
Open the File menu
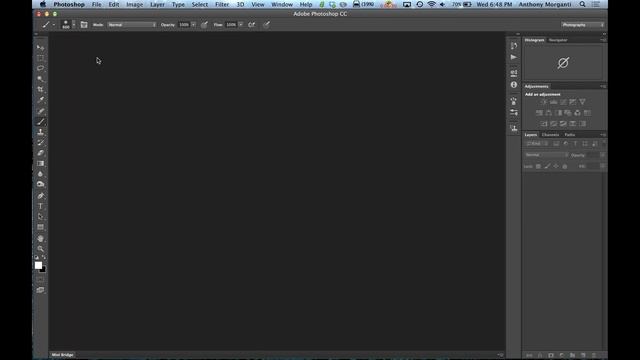tap(96, 4)
